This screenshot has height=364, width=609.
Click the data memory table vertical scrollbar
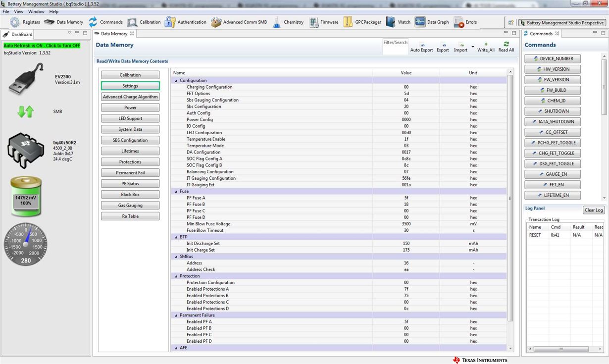tap(510, 198)
